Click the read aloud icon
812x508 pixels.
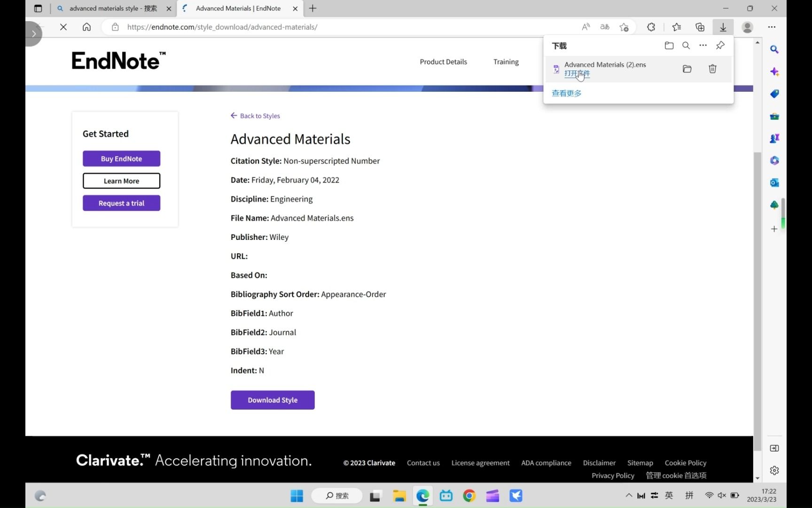click(586, 27)
